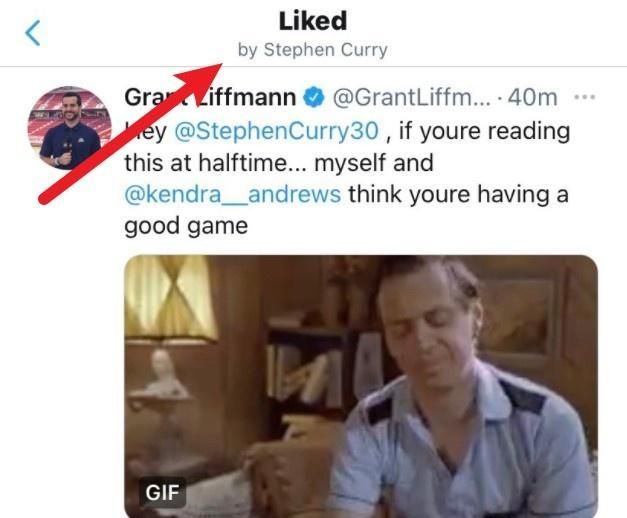This screenshot has width=627, height=518.
Task: Open the tweet's three-dot more options
Action: click(586, 98)
